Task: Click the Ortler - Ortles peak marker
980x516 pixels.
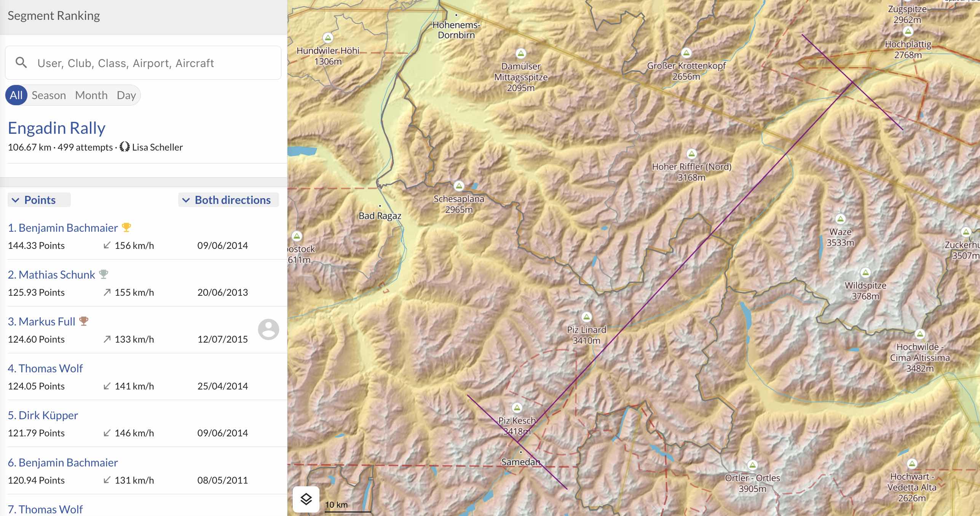Action: [x=752, y=465]
